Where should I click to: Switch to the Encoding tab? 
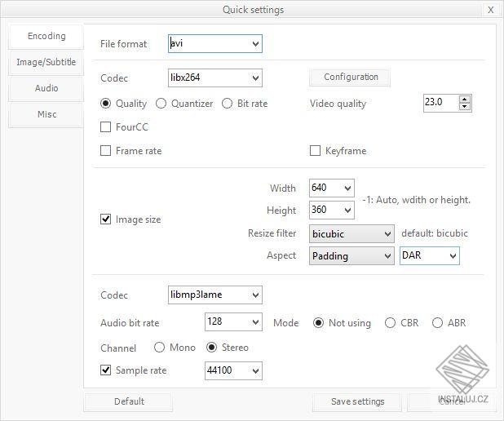tap(46, 36)
